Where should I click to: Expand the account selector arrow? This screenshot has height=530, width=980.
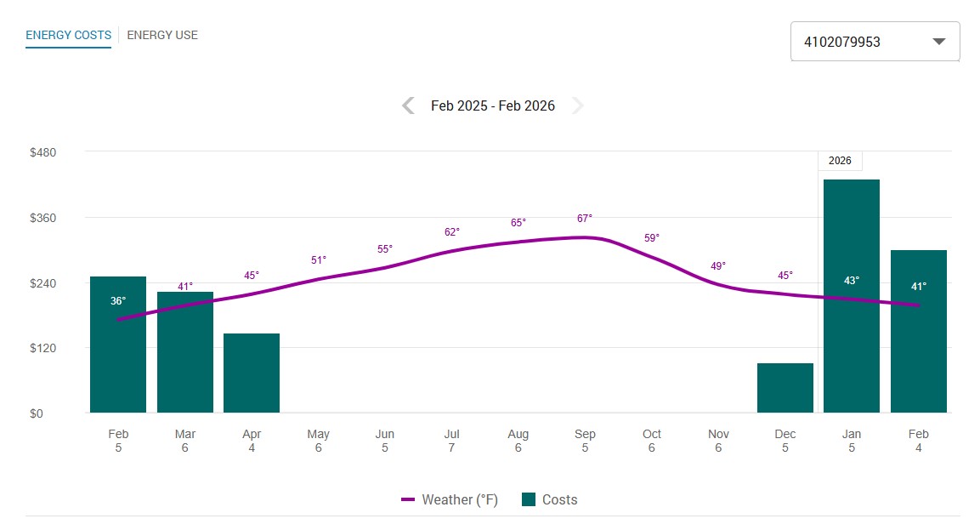click(938, 40)
